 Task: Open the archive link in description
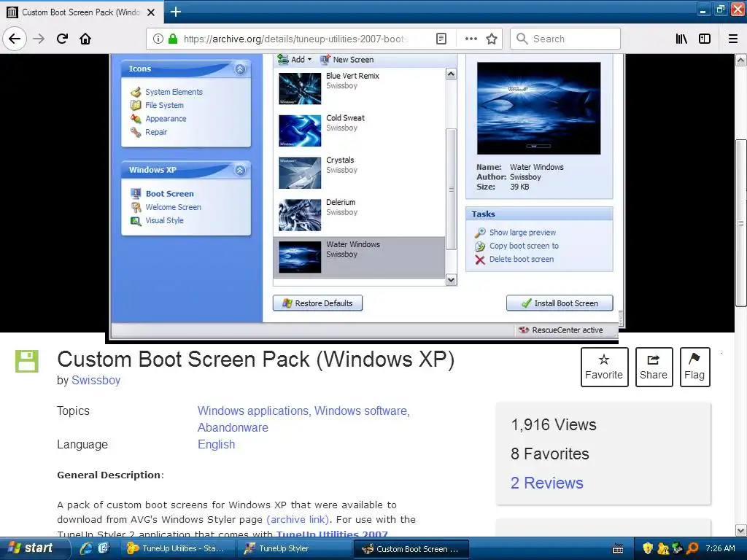(299, 519)
